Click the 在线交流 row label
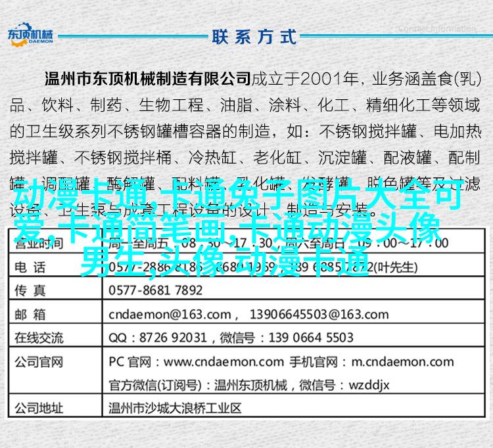 pyautogui.click(x=39, y=338)
